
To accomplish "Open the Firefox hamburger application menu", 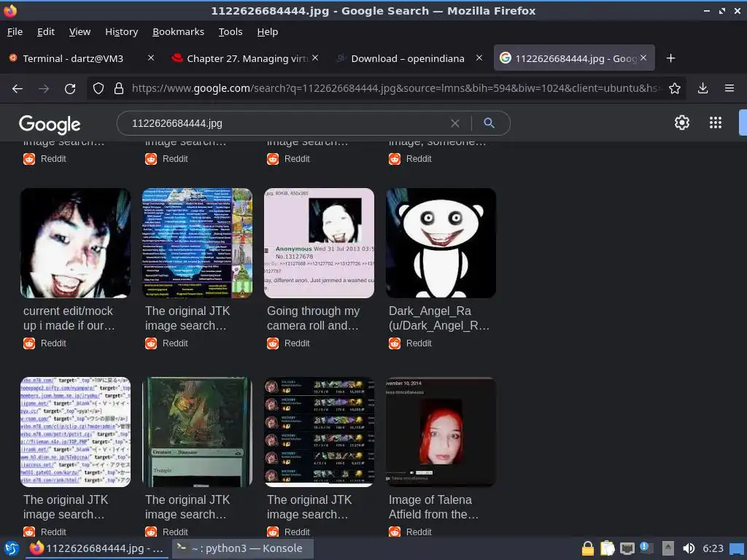I will 729,88.
